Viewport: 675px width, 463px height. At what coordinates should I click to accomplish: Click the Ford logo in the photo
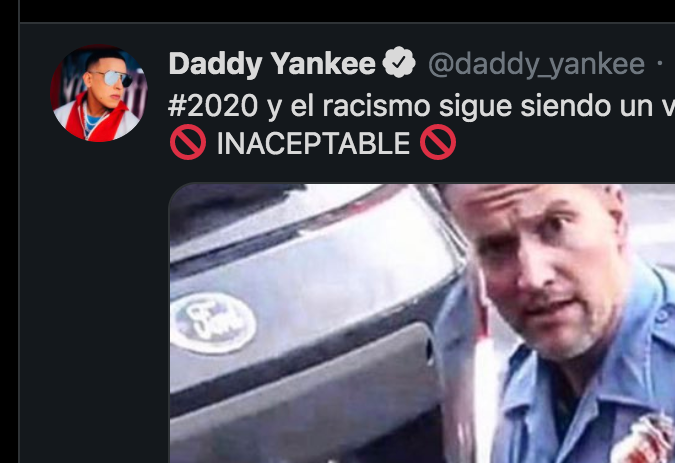(x=215, y=324)
